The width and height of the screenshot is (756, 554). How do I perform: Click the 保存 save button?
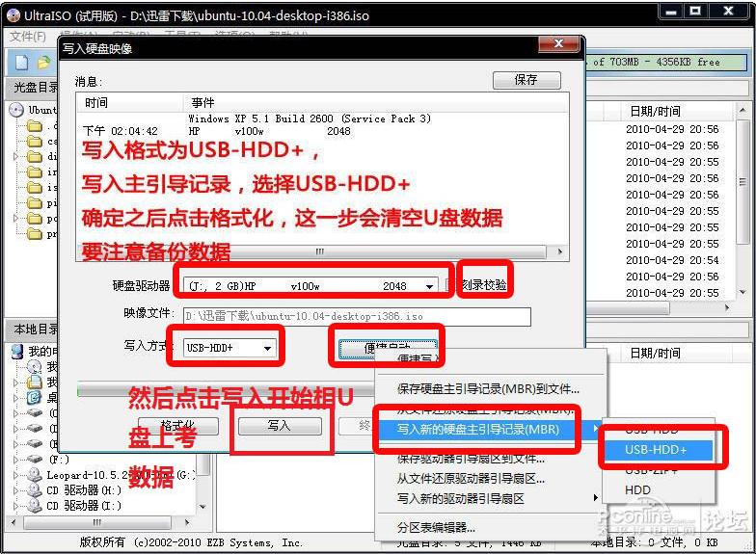coord(526,79)
